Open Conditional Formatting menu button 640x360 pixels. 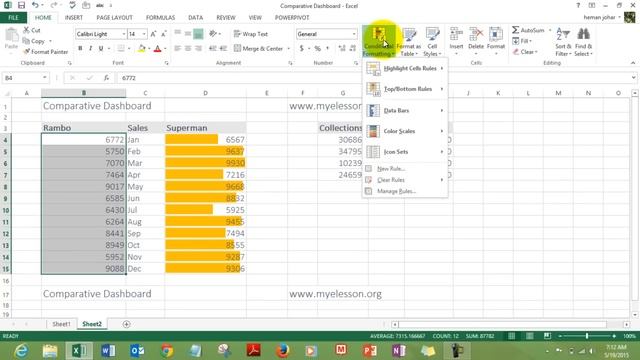(379, 42)
